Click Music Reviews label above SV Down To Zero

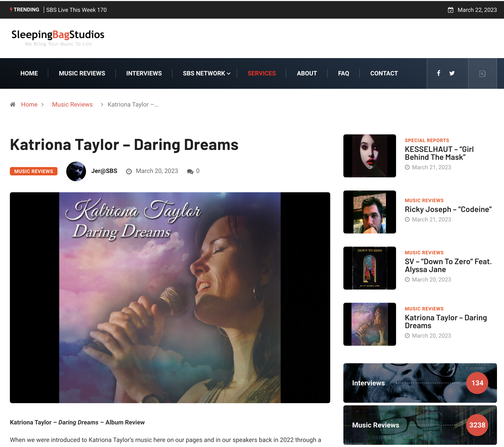pyautogui.click(x=424, y=253)
